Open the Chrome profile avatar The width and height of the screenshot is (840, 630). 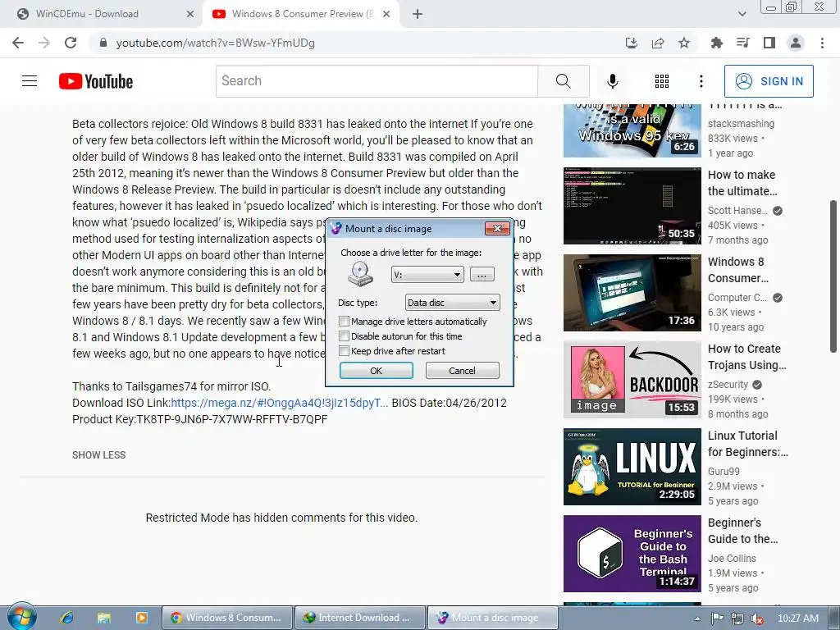point(796,43)
